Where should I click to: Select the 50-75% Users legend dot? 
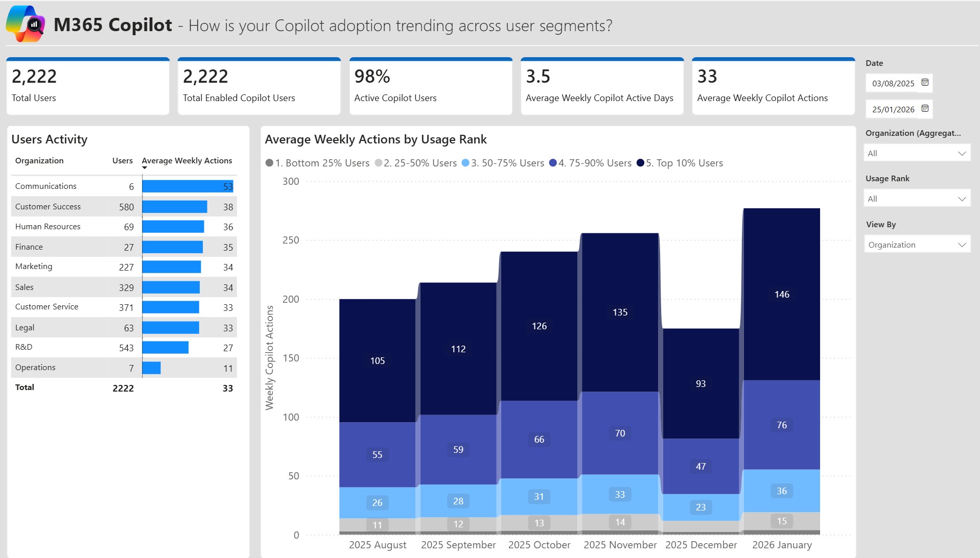[x=465, y=163]
